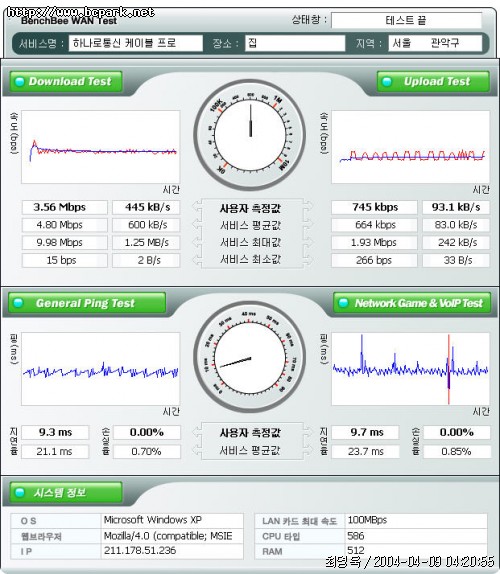Select the 100MBps LAN card speed

(416, 520)
